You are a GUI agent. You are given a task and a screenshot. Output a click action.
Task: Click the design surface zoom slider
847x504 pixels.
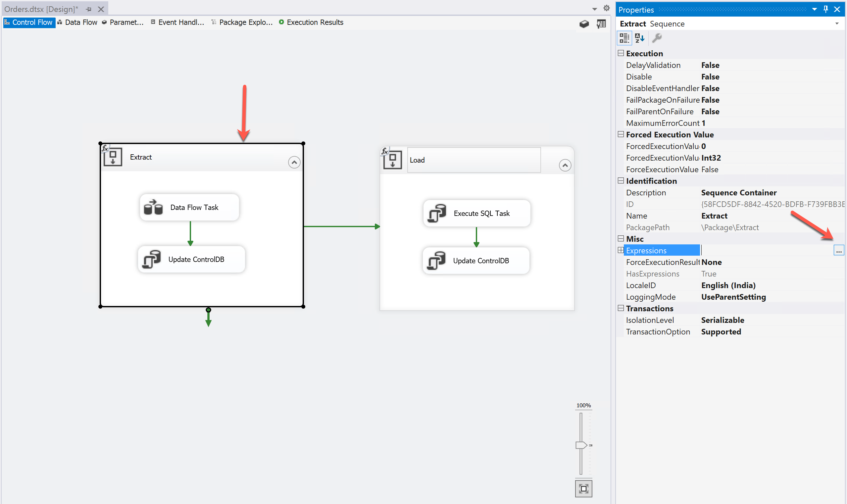[x=581, y=445]
